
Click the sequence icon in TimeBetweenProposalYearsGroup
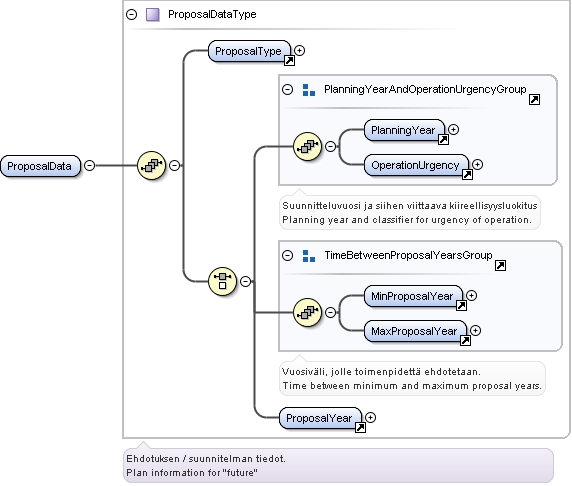coord(308,312)
